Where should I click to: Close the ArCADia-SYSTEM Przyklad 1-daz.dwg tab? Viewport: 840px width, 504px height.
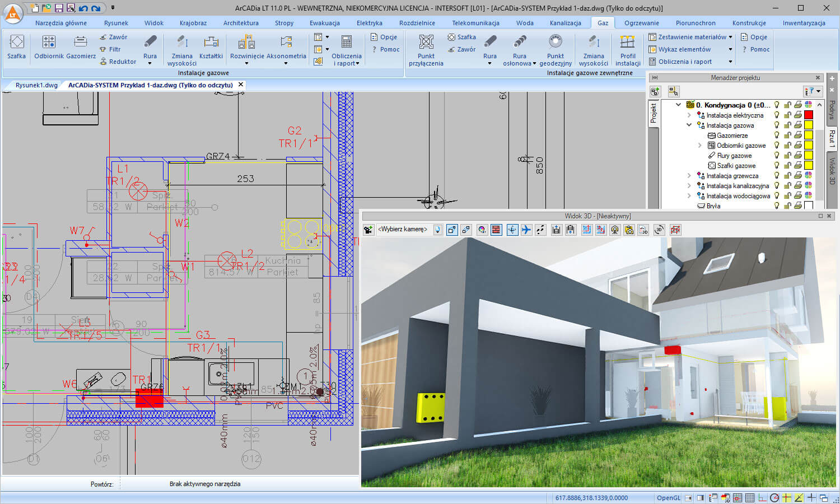click(x=241, y=85)
